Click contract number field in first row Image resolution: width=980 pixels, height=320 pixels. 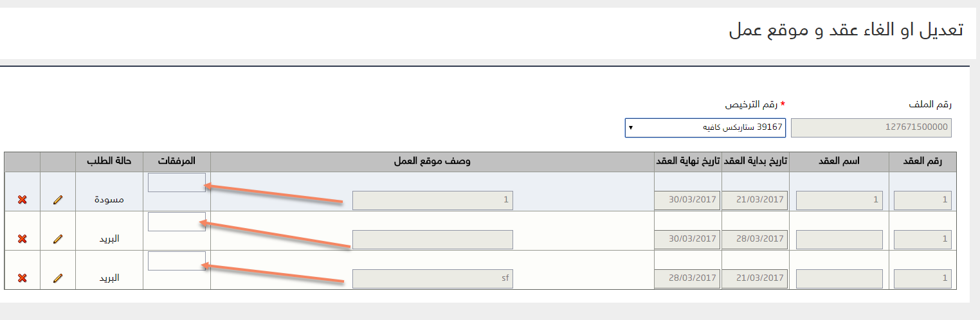click(922, 200)
